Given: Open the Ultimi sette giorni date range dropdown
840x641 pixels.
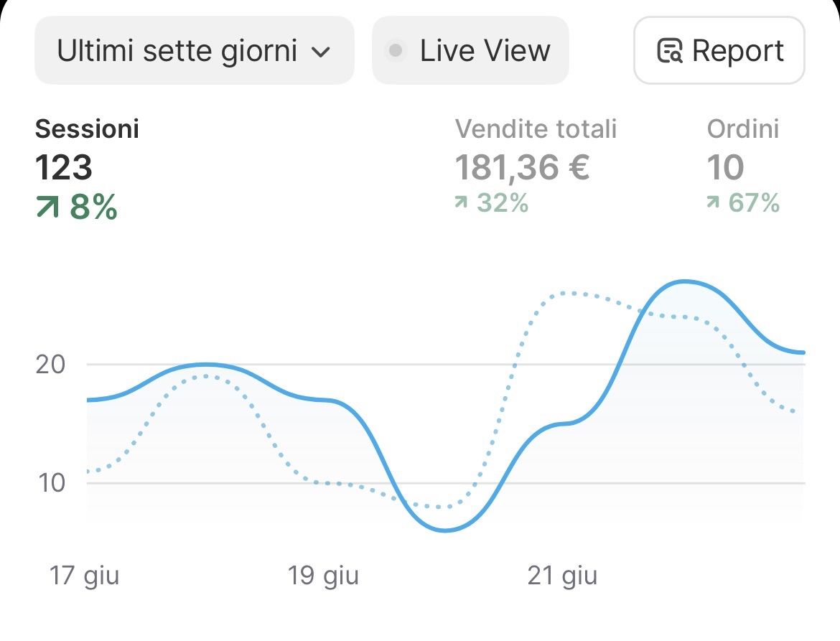Looking at the screenshot, I should 194,51.
